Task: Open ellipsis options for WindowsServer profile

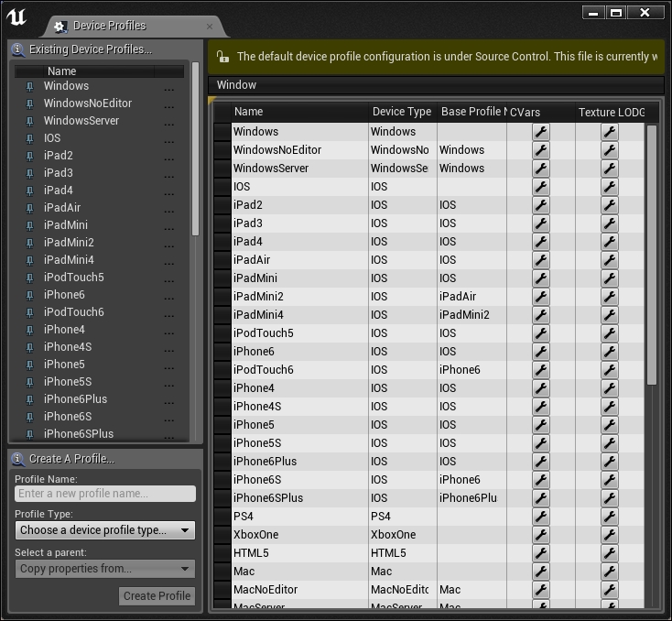Action: click(169, 125)
